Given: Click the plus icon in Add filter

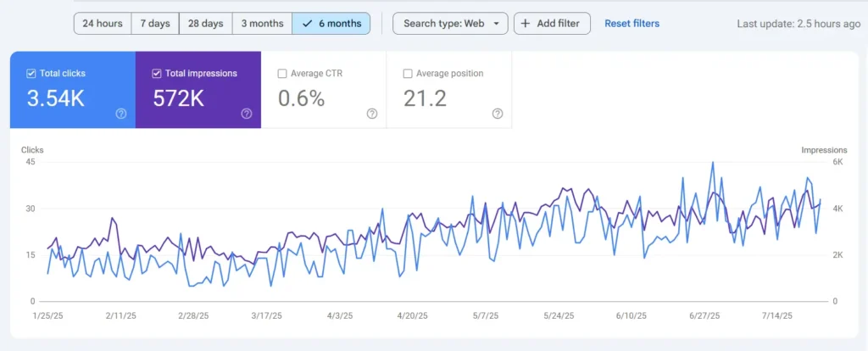Looking at the screenshot, I should pos(526,24).
